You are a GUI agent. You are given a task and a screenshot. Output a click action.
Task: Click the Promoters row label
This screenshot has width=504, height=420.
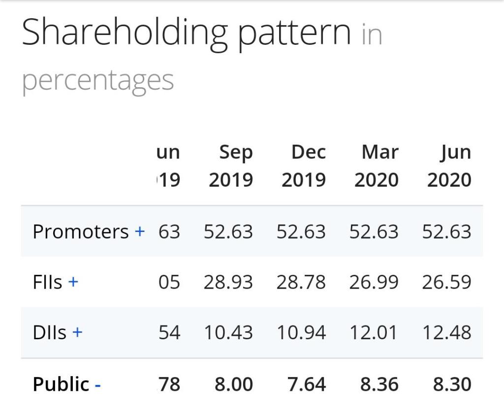(x=80, y=231)
